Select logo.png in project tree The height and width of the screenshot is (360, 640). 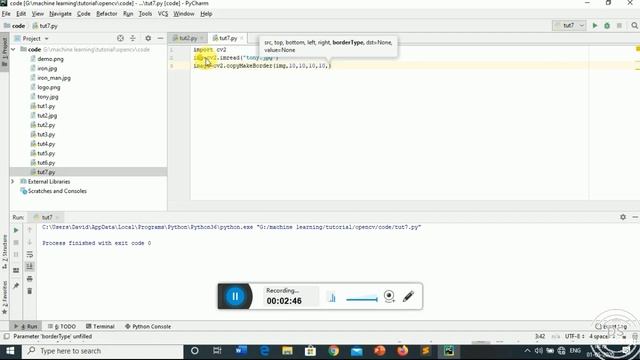click(49, 87)
